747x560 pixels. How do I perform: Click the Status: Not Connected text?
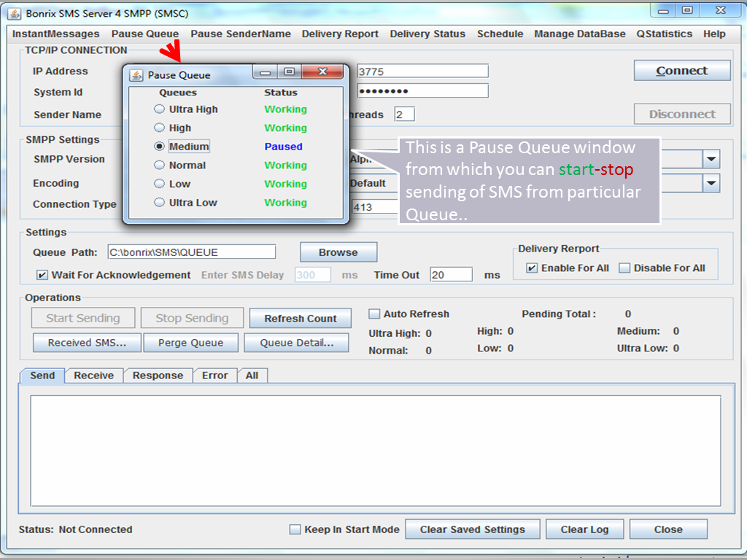point(76,529)
